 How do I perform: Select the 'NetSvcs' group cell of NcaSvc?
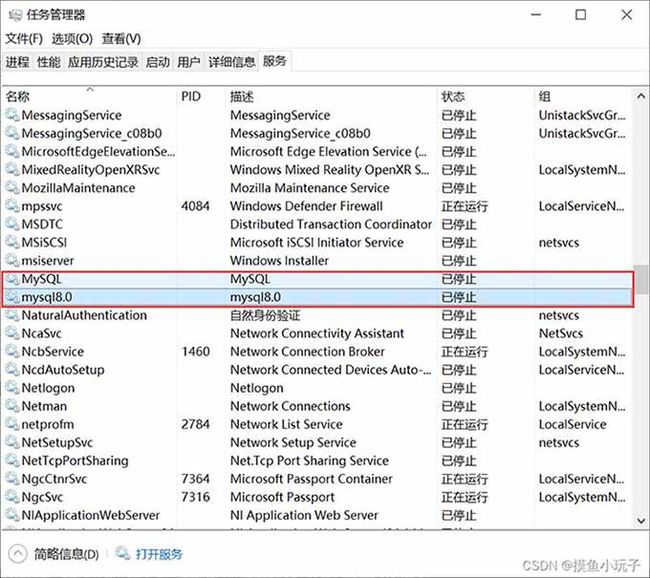pos(561,333)
